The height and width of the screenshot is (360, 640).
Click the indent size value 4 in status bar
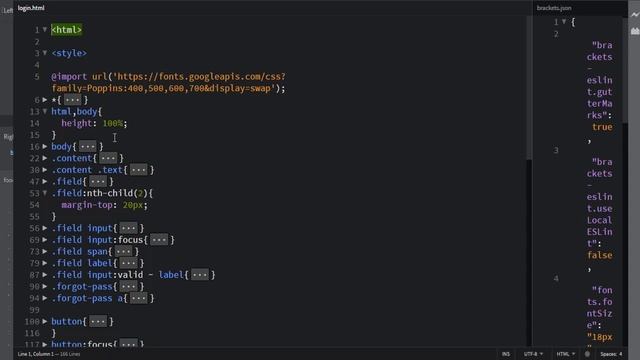coord(620,354)
